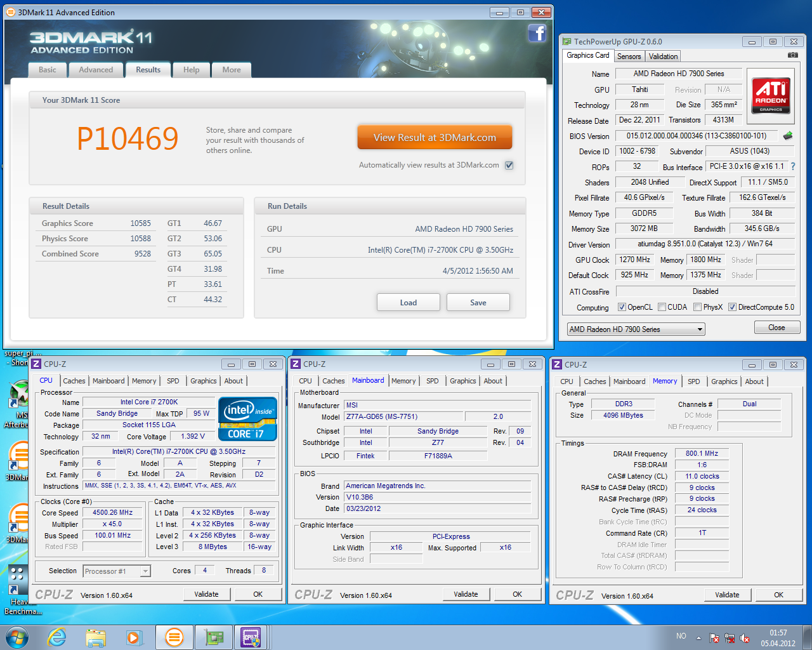Click the GPU-Z Memory Clock 1800 MHz field

point(706,260)
